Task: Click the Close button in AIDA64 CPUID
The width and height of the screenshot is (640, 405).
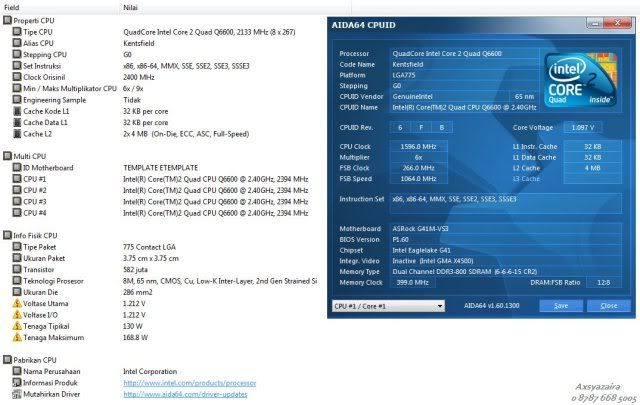Action: coord(609,306)
